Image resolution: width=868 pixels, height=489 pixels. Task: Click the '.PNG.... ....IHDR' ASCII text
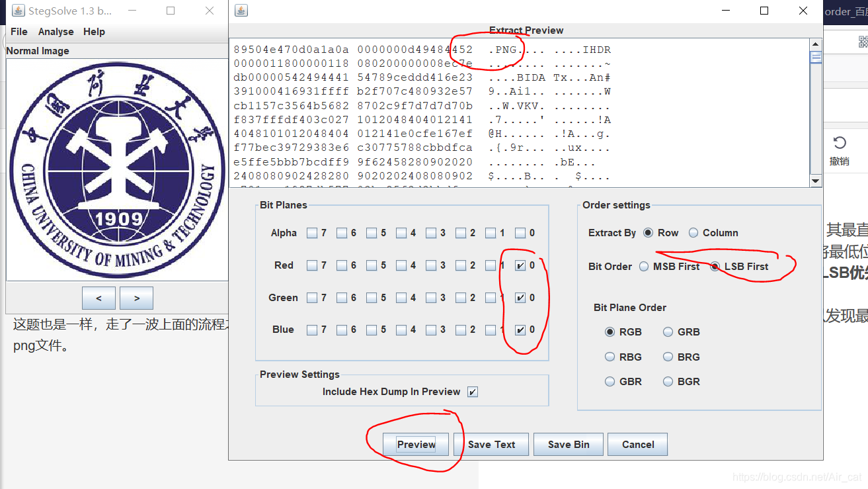point(549,50)
